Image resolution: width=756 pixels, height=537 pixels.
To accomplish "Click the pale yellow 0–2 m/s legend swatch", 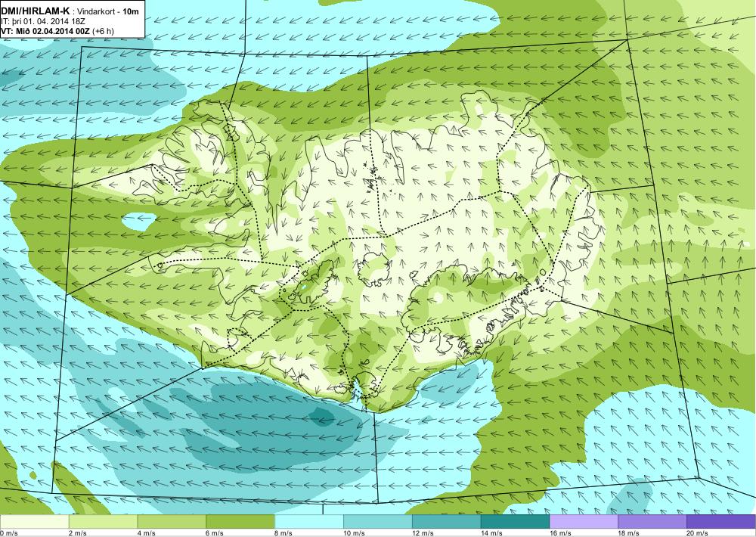I will (x=35, y=522).
